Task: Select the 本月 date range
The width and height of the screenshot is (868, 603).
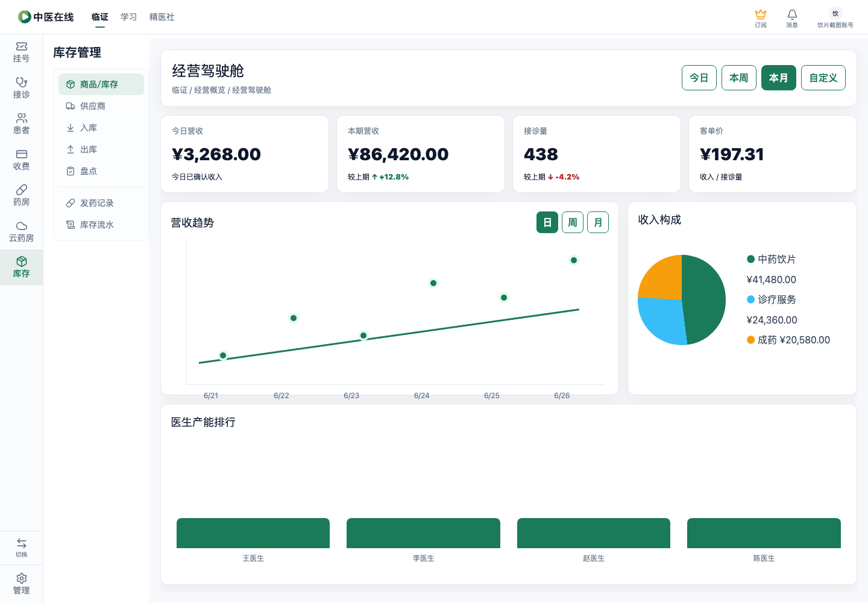Action: [779, 78]
